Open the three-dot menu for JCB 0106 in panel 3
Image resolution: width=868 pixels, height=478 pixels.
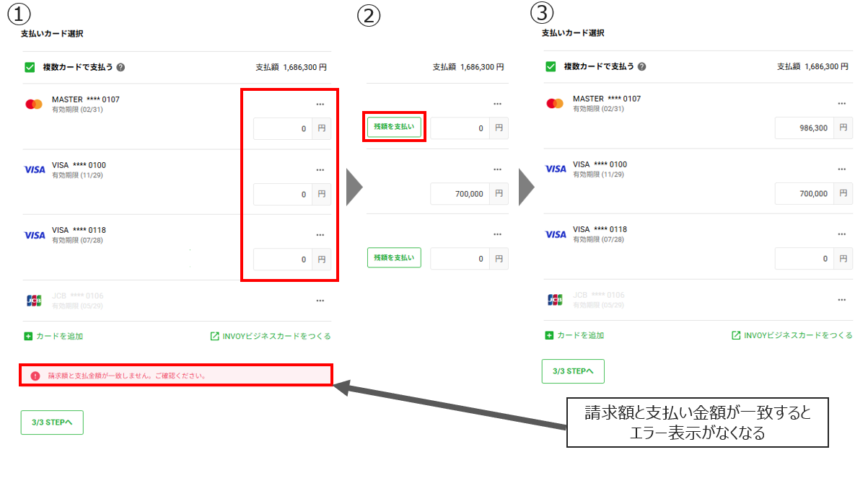click(841, 299)
